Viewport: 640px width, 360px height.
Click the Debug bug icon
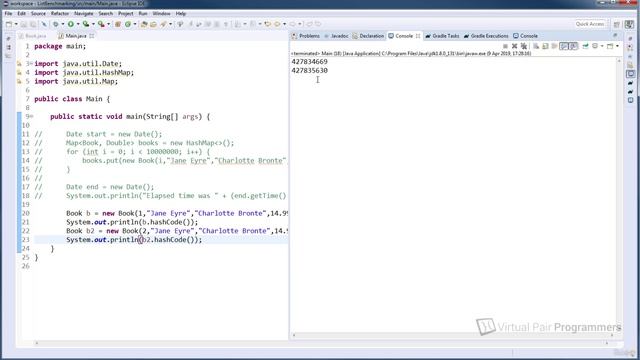point(56,24)
